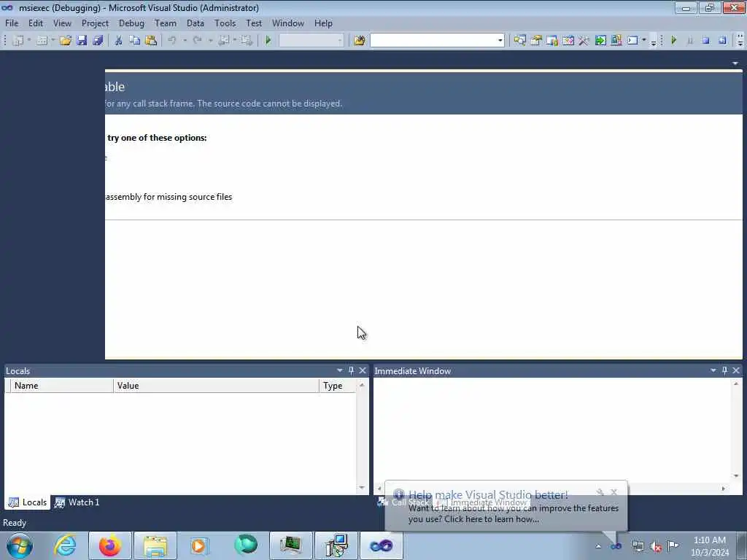Expand the debug toolbar overflow options
The width and height of the screenshot is (747, 560).
coord(740,41)
